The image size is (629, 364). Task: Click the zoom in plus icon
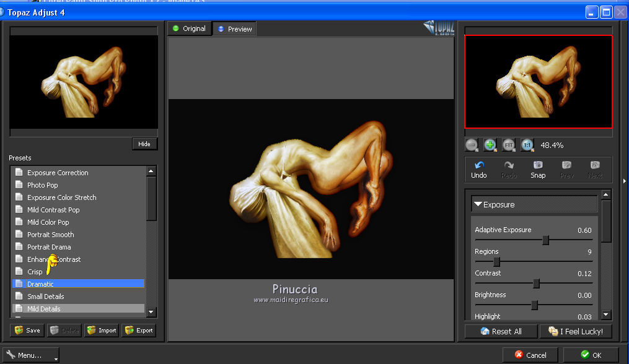[490, 145]
